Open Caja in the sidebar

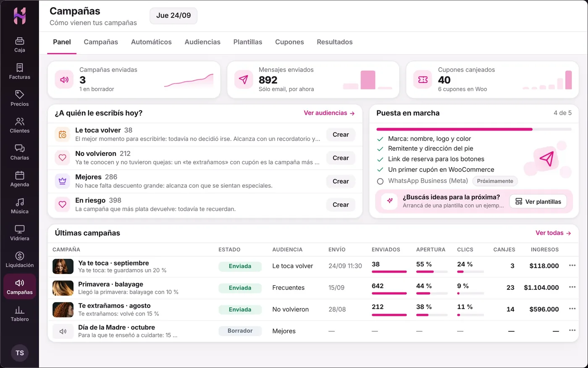(x=20, y=45)
